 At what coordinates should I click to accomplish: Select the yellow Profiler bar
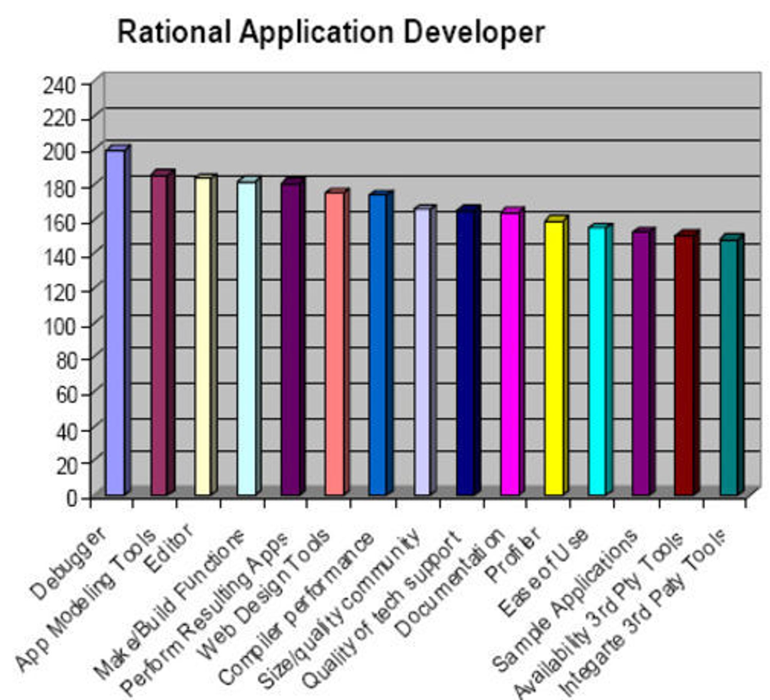point(556,355)
